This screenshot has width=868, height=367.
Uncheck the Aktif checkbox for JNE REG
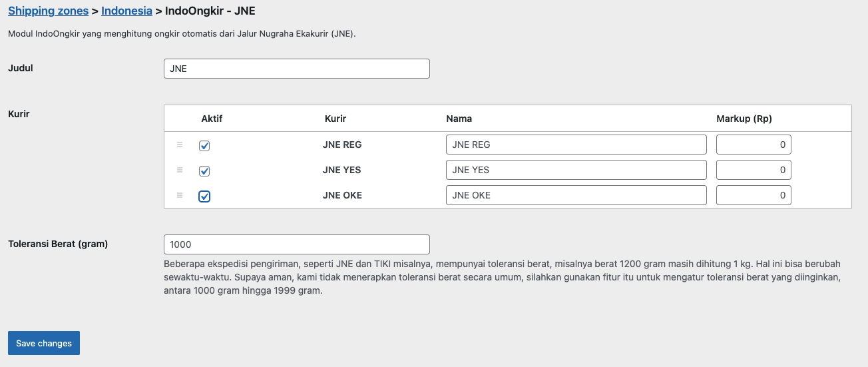204,146
